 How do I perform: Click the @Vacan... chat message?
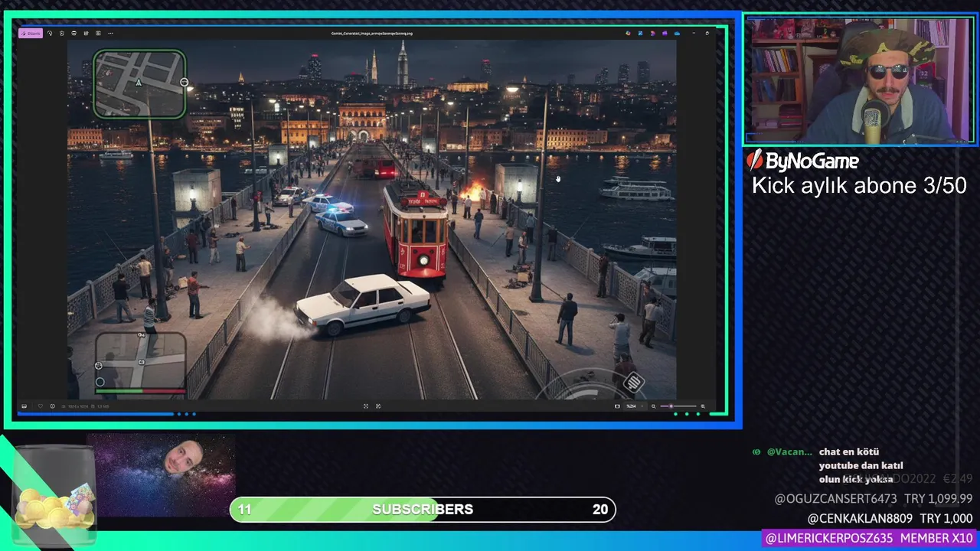click(x=828, y=465)
